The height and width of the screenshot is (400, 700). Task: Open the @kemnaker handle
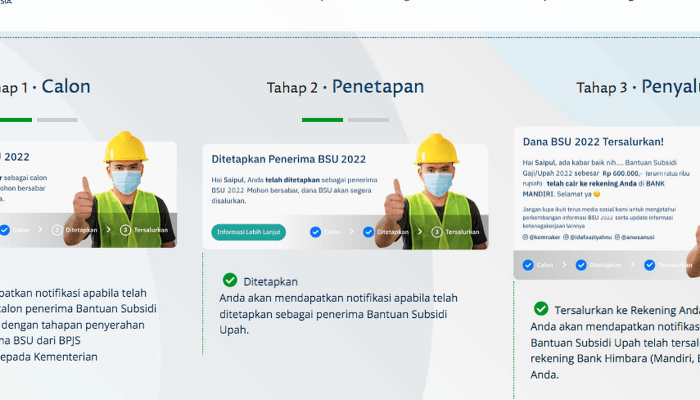[x=545, y=237]
